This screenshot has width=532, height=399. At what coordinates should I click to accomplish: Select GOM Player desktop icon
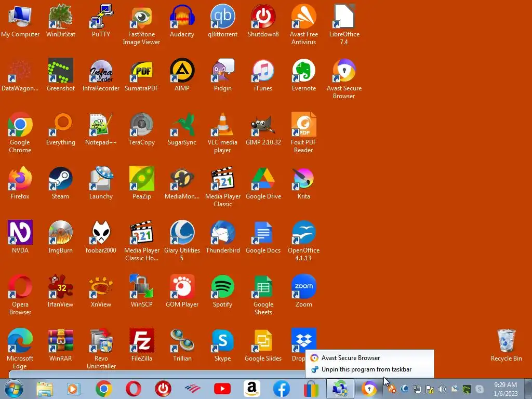[x=182, y=291]
